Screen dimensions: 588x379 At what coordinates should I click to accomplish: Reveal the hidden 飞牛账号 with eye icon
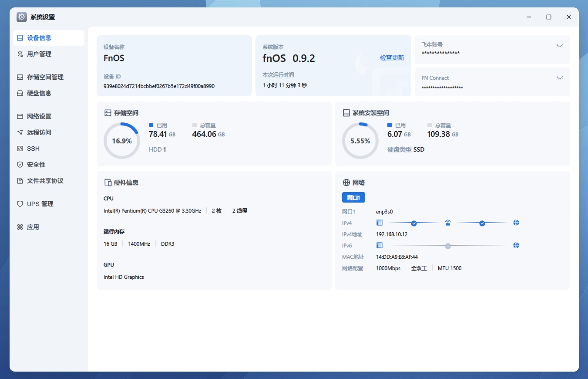[559, 45]
